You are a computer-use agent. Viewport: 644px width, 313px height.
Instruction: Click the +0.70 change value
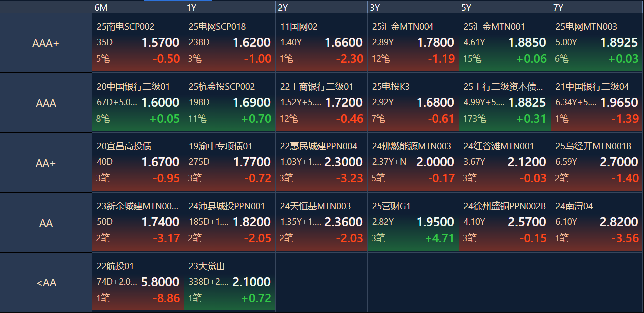tap(256, 118)
